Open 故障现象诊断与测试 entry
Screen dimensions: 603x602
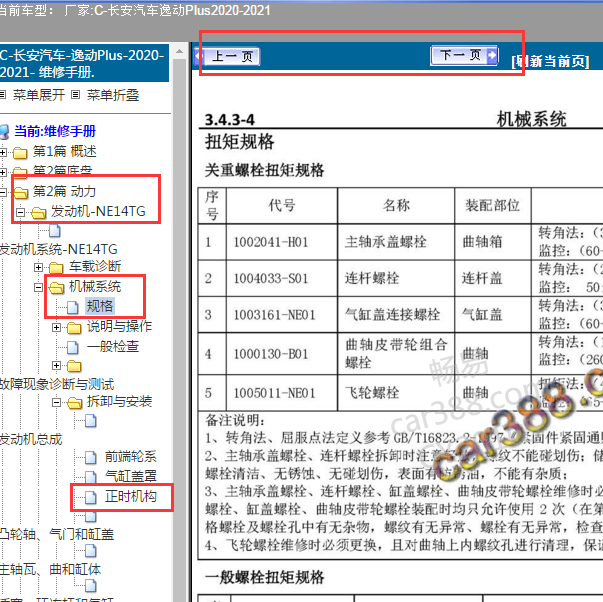(x=57, y=384)
